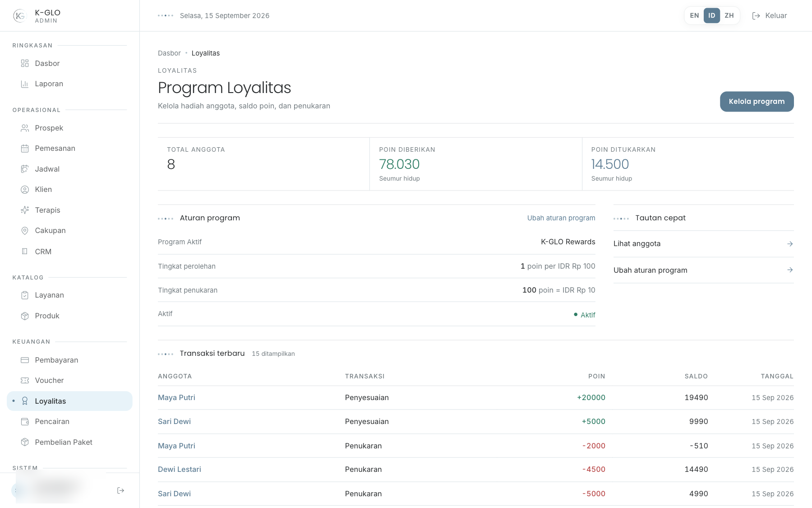Open the arrow beside Ubah aturan program in Tautan cepat
Viewport: 812px width, 508px height.
coord(790,270)
